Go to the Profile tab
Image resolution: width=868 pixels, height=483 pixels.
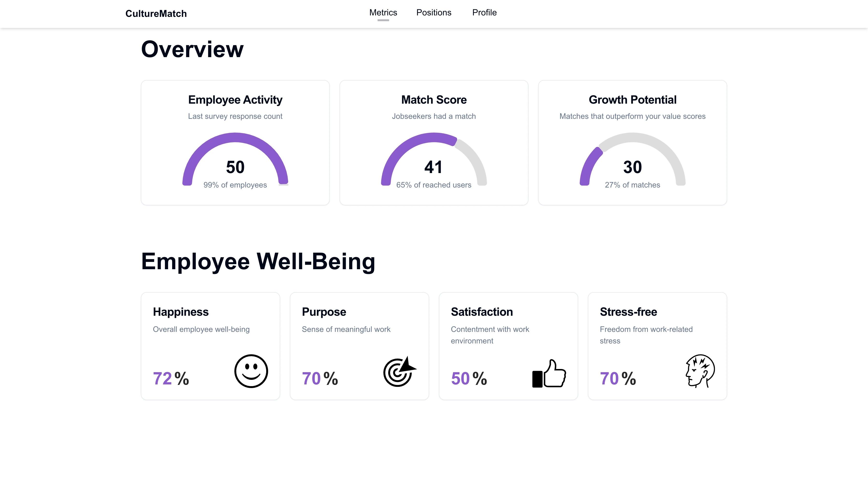pos(484,13)
